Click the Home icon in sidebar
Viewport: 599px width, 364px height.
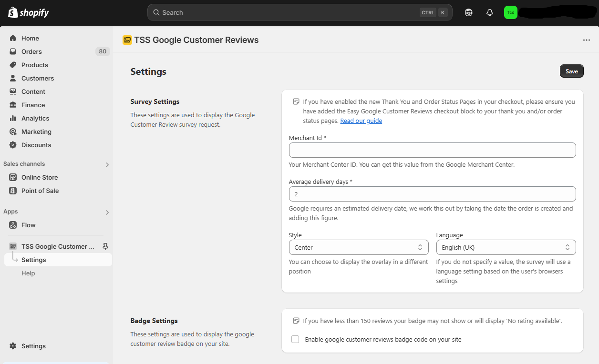13,38
